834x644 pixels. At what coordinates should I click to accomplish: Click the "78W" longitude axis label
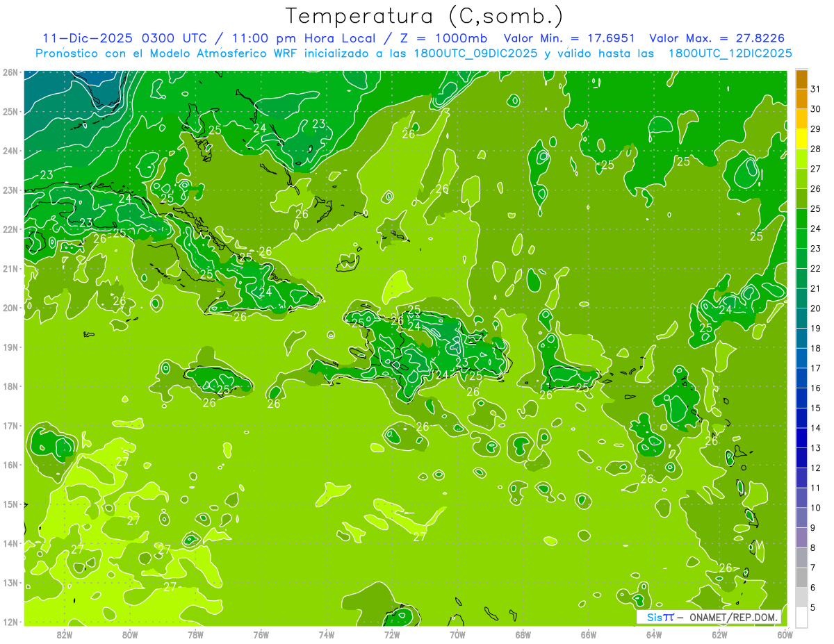195,635
